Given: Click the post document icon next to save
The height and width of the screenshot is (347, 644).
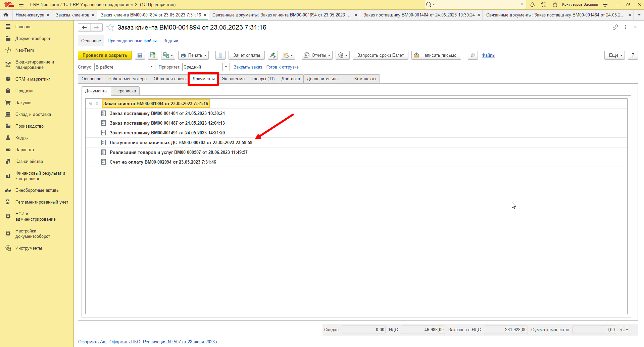Looking at the screenshot, I should tap(153, 55).
